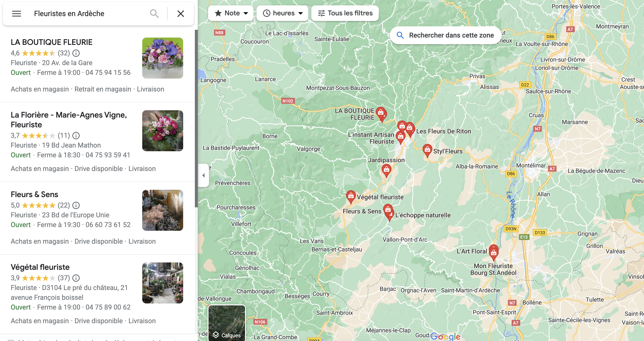This screenshot has height=341, width=644.
Task: Click the results list scrollbar
Action: (x=196, y=119)
